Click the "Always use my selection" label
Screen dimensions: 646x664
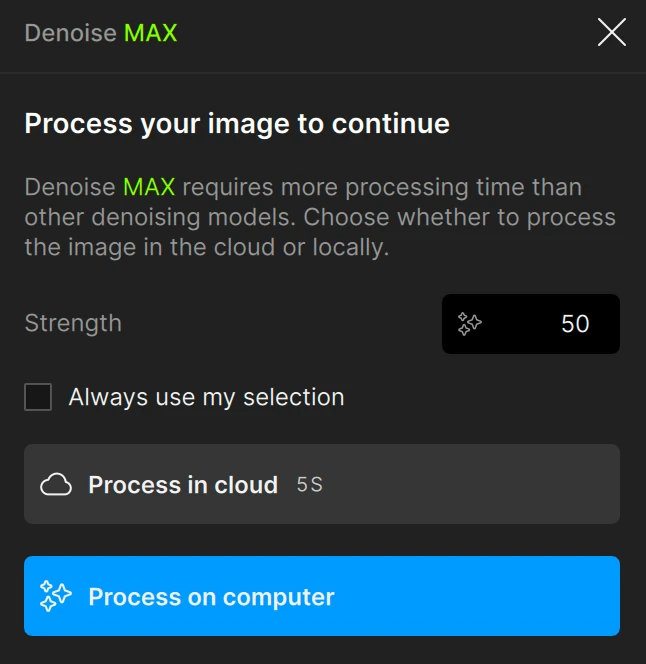tap(206, 397)
